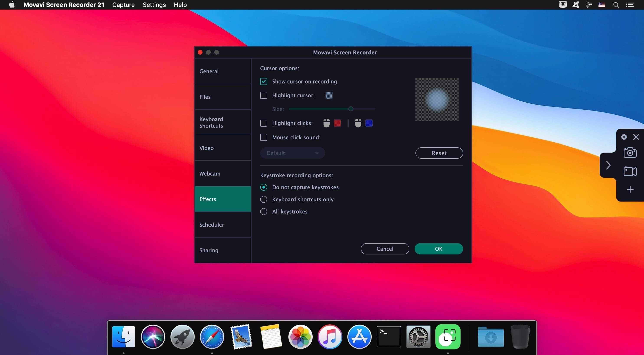Viewport: 644px width, 355px height.
Task: Click the plus icon on recorder widget
Action: (630, 189)
